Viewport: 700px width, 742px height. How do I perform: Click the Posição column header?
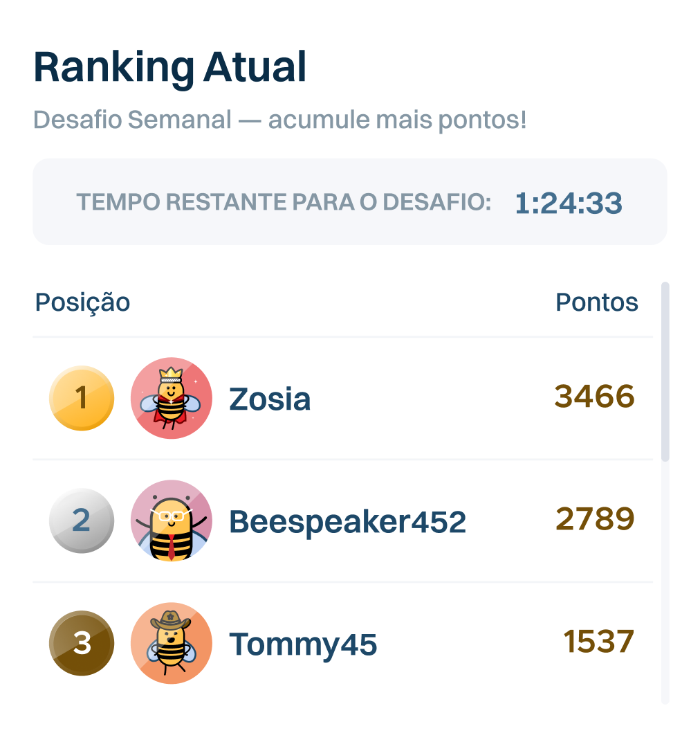[82, 302]
